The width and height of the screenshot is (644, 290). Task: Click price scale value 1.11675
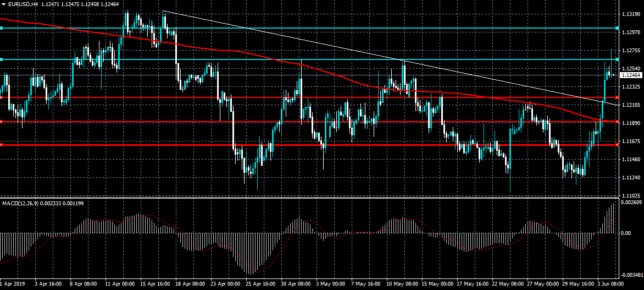tap(630, 141)
